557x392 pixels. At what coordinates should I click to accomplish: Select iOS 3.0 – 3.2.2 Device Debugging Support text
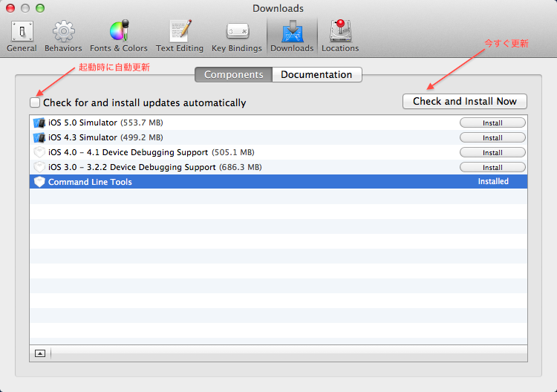pos(155,167)
